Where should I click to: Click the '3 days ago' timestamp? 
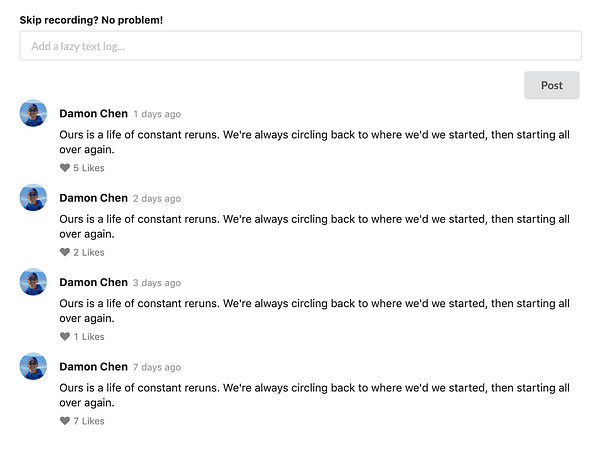(x=157, y=283)
